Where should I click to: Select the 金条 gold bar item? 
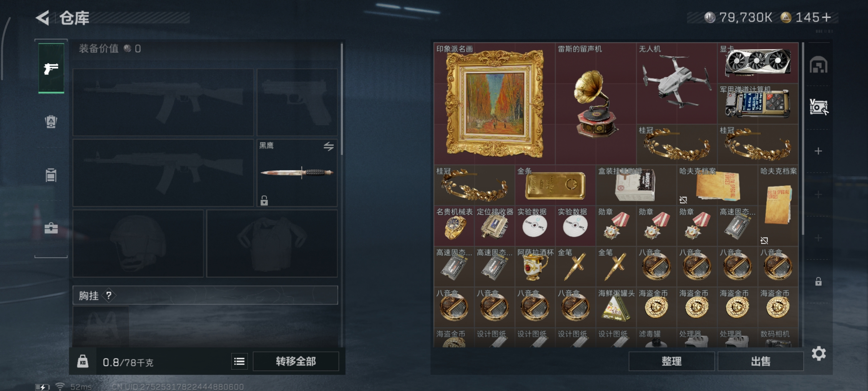[555, 185]
